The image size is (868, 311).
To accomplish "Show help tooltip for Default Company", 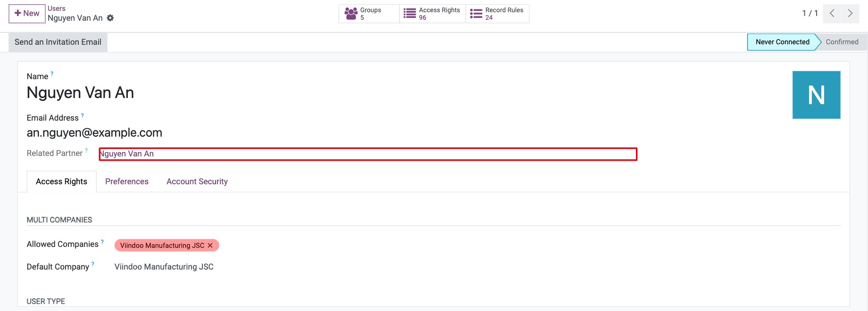I will (x=93, y=264).
